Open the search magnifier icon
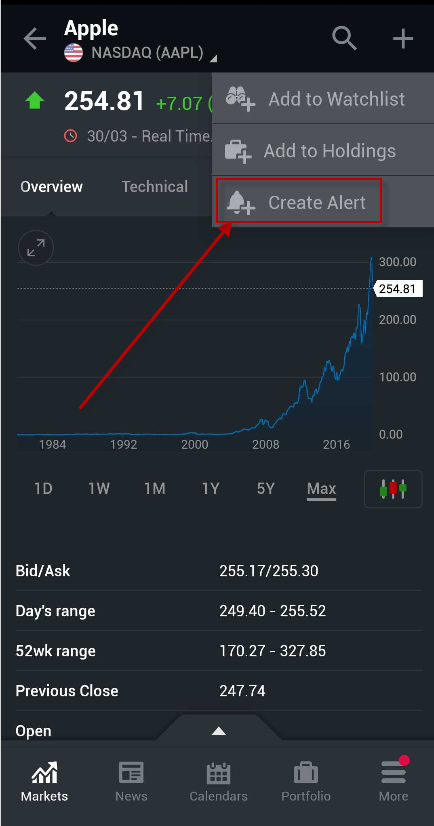 345,38
